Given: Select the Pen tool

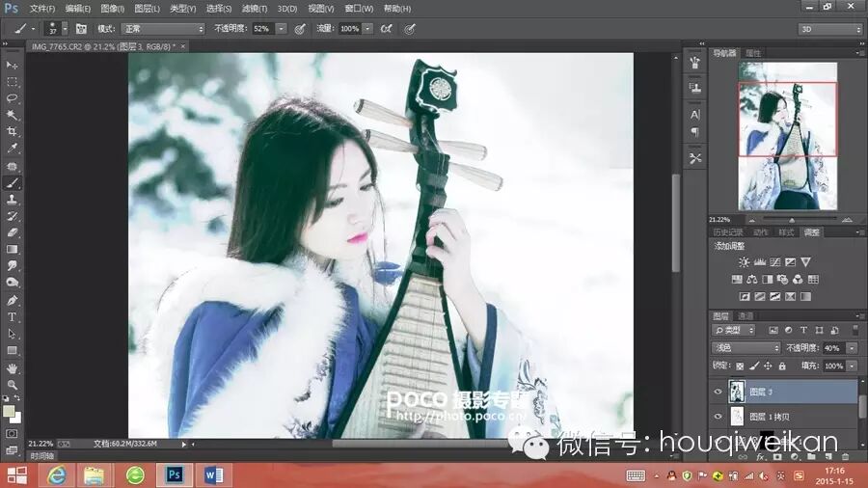Looking at the screenshot, I should [12, 301].
